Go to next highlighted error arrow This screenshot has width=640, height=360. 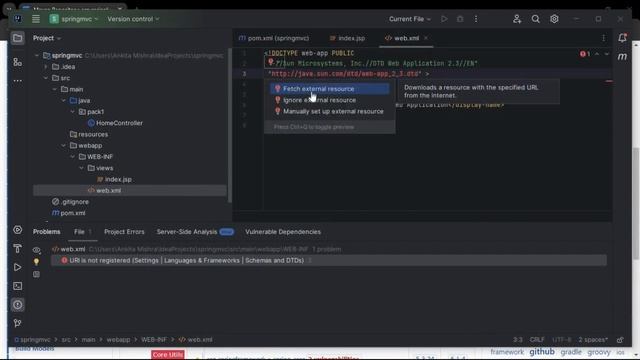(x=607, y=54)
